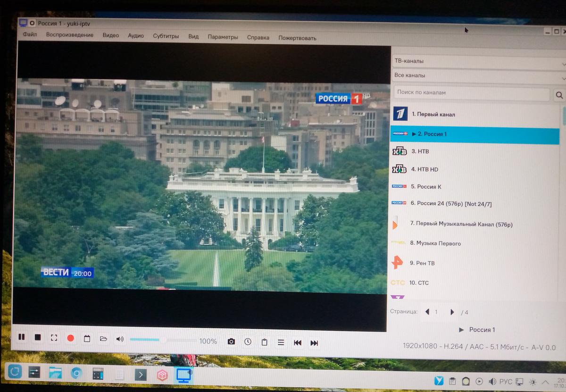
Task: Click the blue bird tray icon
Action: 439,381
